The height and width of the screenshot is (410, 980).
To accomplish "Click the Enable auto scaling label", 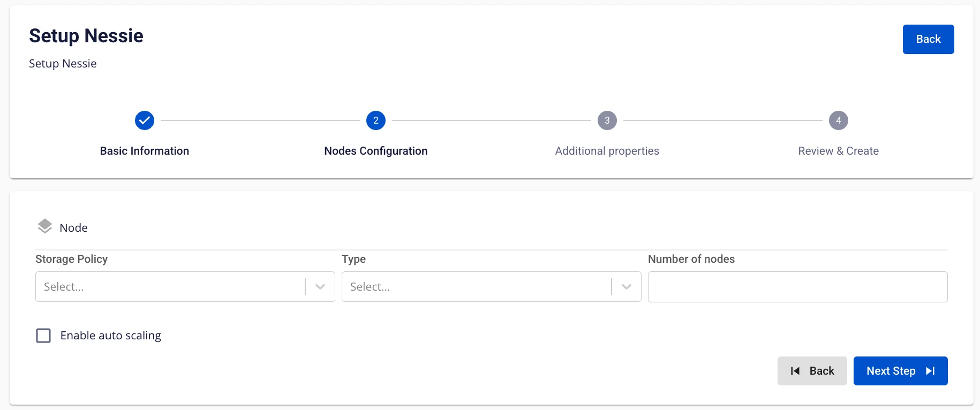I will pyautogui.click(x=111, y=336).
